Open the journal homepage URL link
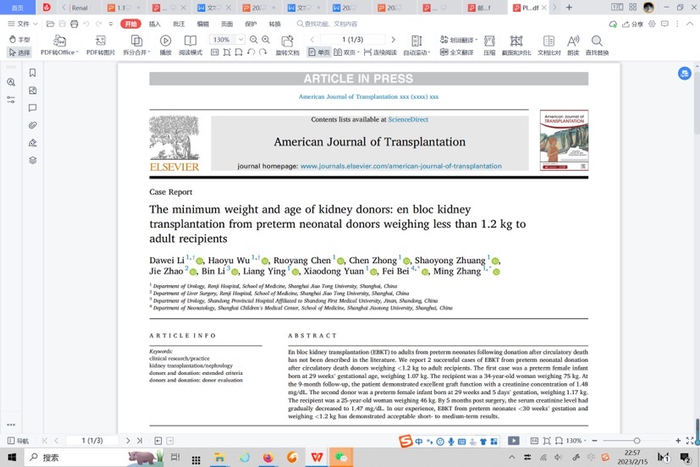The height and width of the screenshot is (467, 700). (x=401, y=166)
